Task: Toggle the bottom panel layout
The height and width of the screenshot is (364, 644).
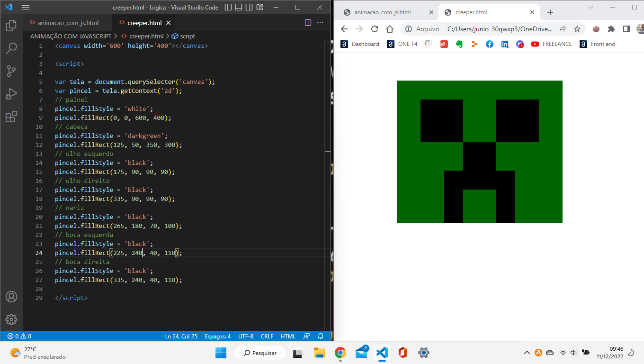Action: (239, 7)
